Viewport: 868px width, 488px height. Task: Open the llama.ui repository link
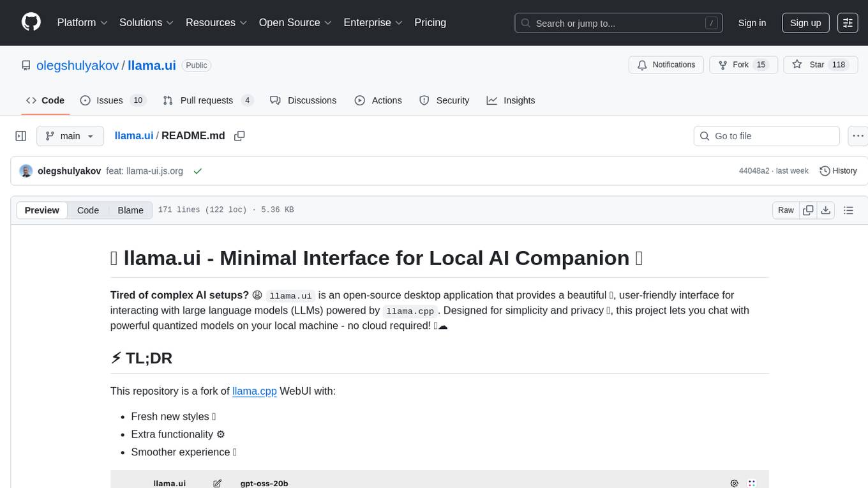(152, 65)
